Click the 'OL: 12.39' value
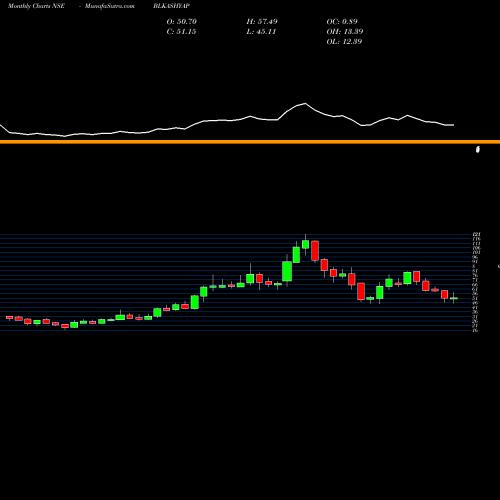500x500 pixels. (344, 42)
